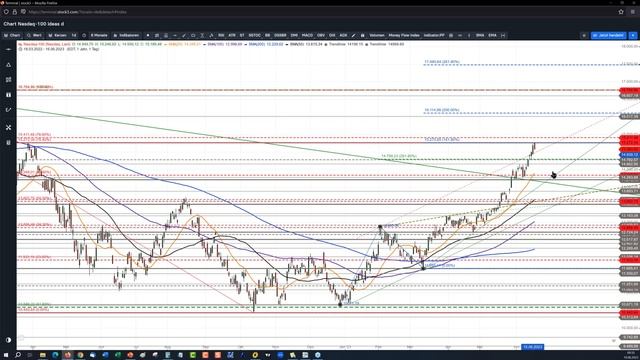Image resolution: width=640 pixels, height=360 pixels.
Task: Toggle the ST indicator
Action: (242, 36)
